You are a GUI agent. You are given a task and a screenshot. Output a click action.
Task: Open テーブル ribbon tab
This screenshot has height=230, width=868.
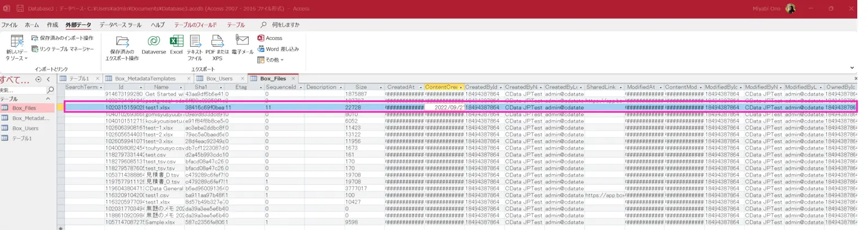pos(236,25)
